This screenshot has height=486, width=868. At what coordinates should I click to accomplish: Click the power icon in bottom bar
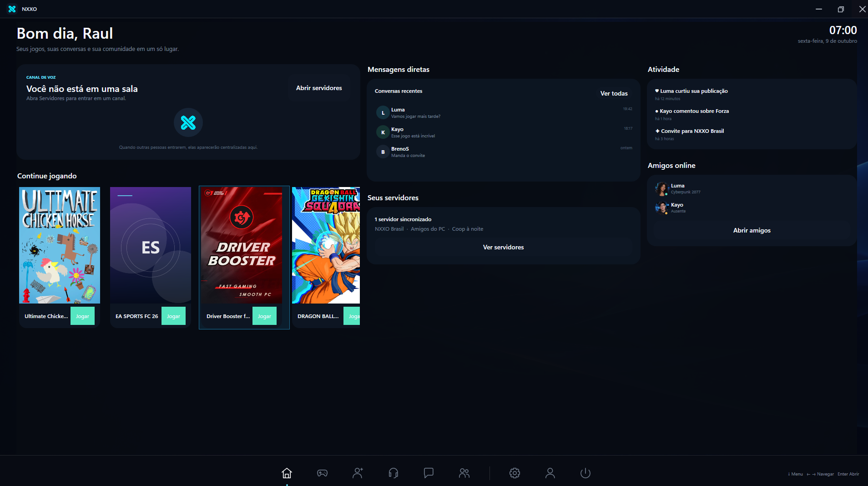(x=585, y=473)
